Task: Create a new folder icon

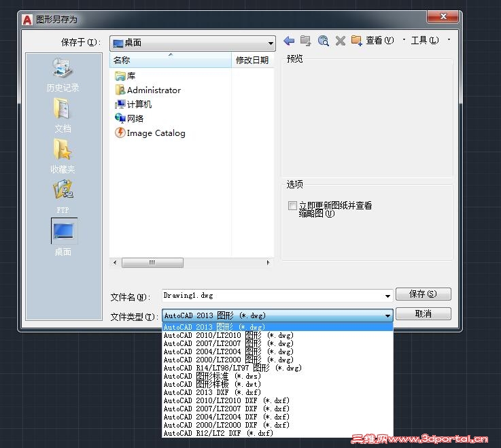Action: click(357, 41)
